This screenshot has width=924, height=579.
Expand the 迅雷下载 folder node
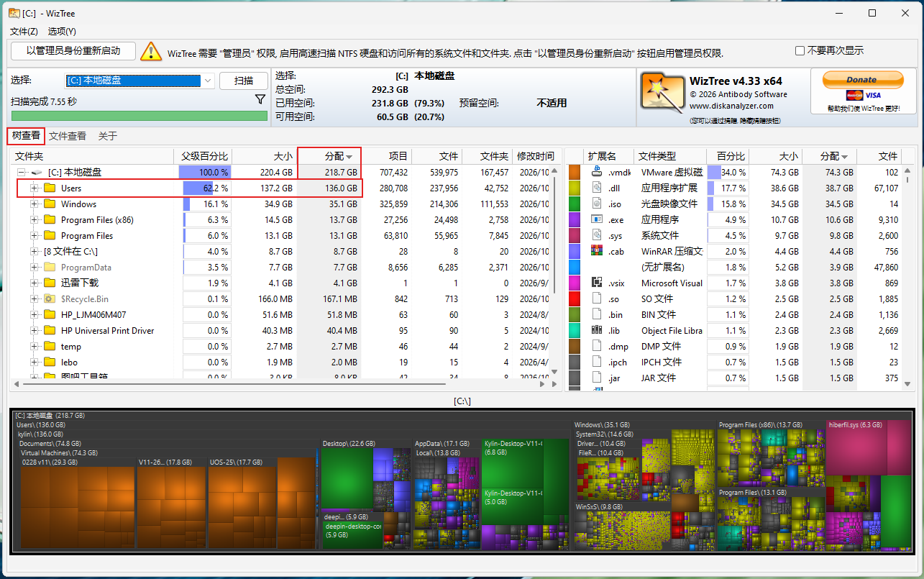tap(35, 283)
